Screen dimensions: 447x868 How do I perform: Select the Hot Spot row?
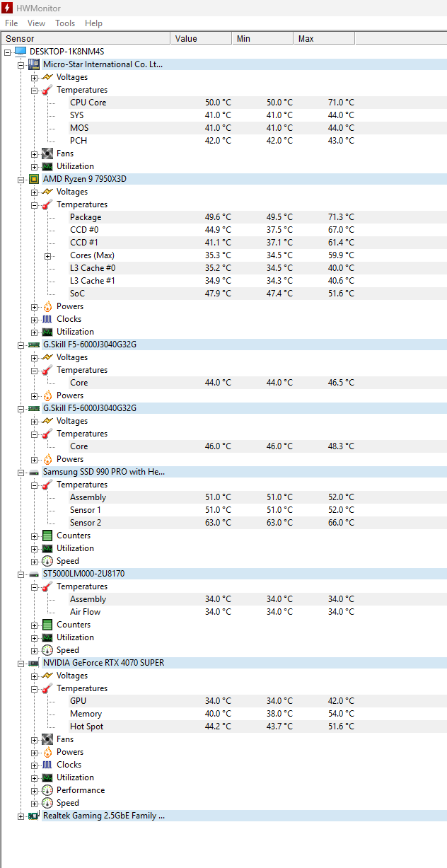tap(223, 727)
